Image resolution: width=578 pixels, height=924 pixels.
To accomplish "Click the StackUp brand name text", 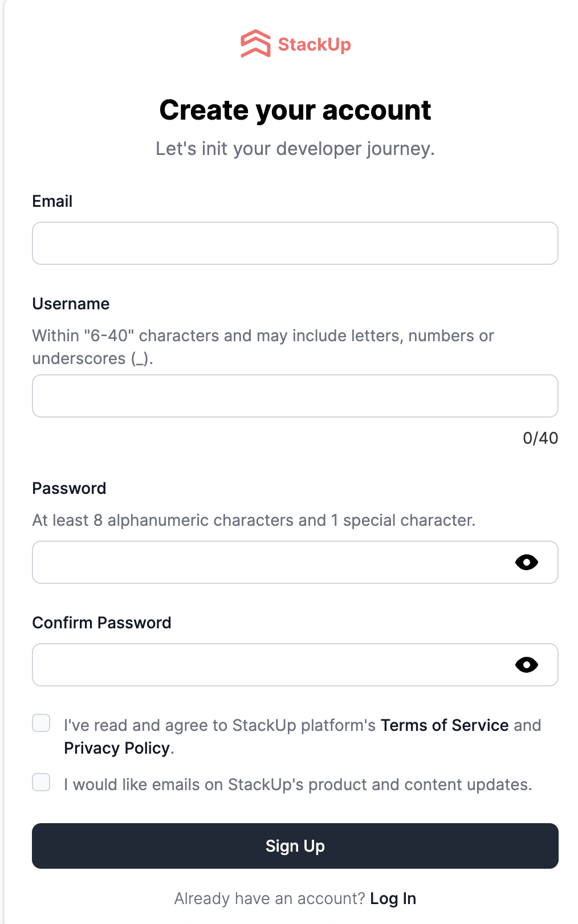I will point(314,44).
